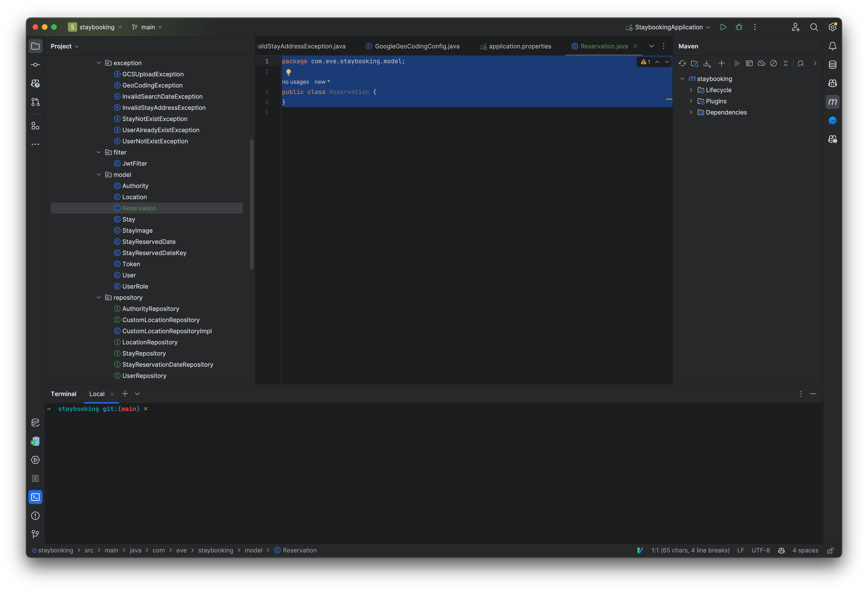Open the Database tool window
The width and height of the screenshot is (868, 592).
point(833,64)
